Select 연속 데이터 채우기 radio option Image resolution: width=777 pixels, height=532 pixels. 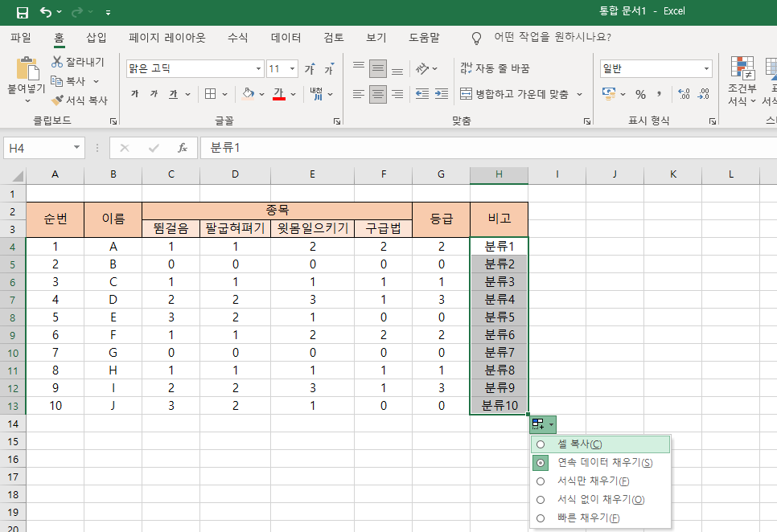coord(541,463)
